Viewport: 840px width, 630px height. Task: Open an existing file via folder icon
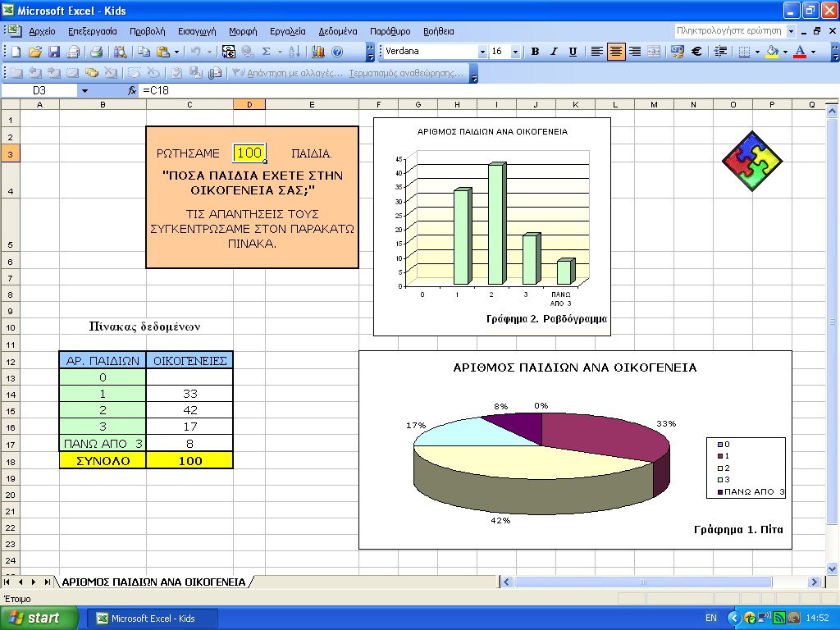point(34,52)
